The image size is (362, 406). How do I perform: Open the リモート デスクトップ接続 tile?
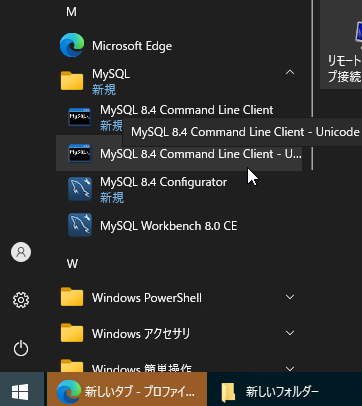point(341,44)
